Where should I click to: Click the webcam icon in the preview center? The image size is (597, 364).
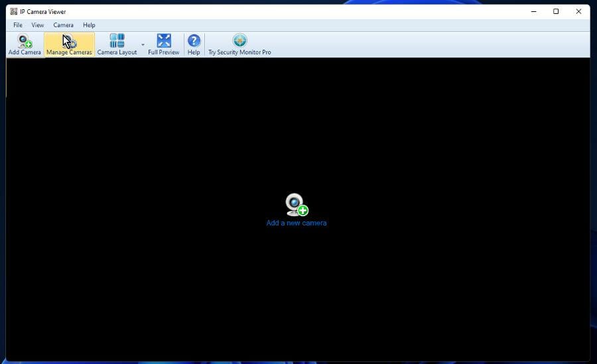(296, 204)
